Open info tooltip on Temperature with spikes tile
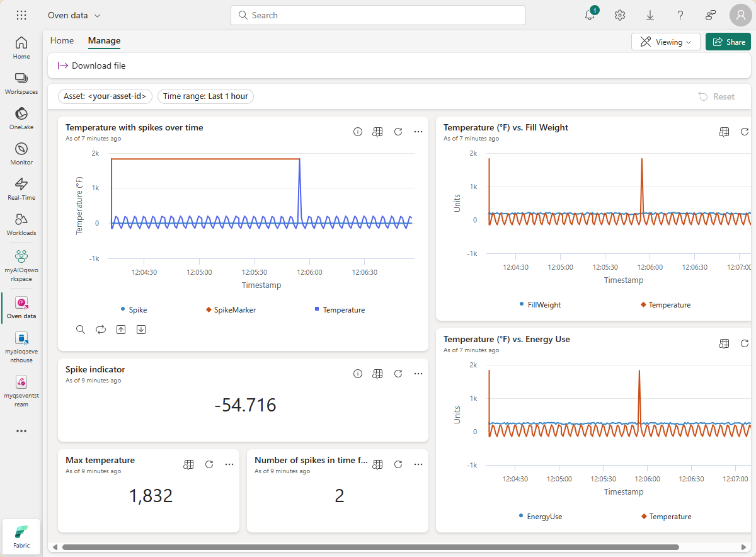 point(358,132)
